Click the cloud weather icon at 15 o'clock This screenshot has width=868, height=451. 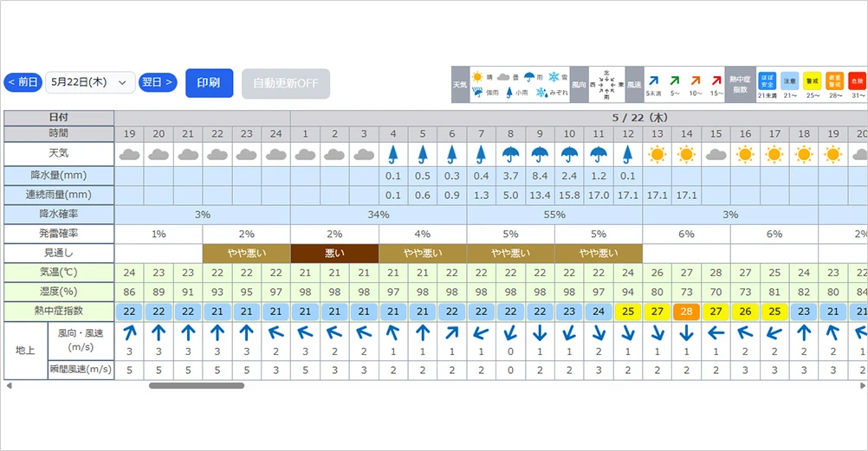716,154
